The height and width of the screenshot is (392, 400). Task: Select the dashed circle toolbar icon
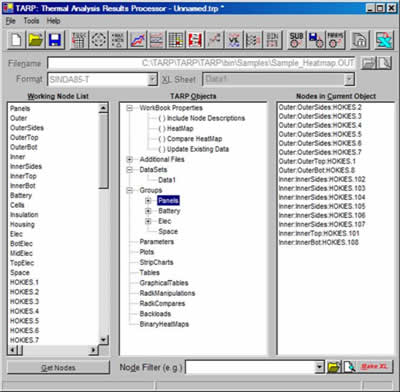click(98, 40)
